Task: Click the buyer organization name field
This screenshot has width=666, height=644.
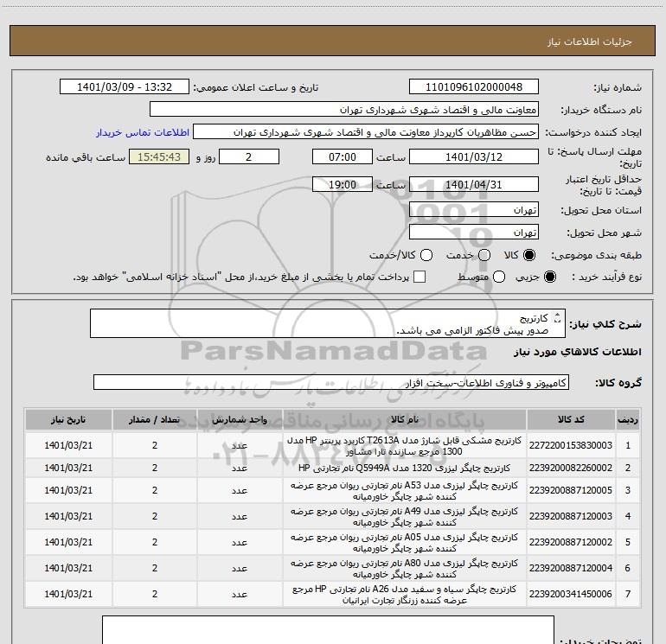Action: pos(344,110)
